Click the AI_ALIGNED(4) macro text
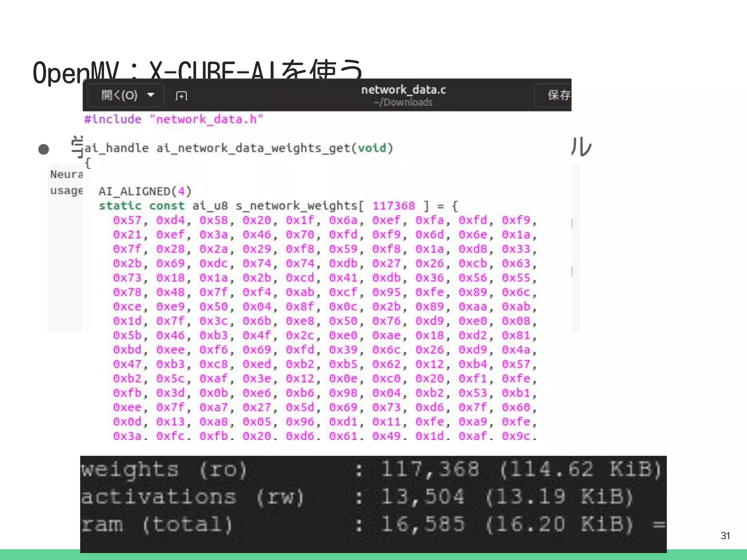Image resolution: width=747 pixels, height=560 pixels. pyautogui.click(x=145, y=191)
